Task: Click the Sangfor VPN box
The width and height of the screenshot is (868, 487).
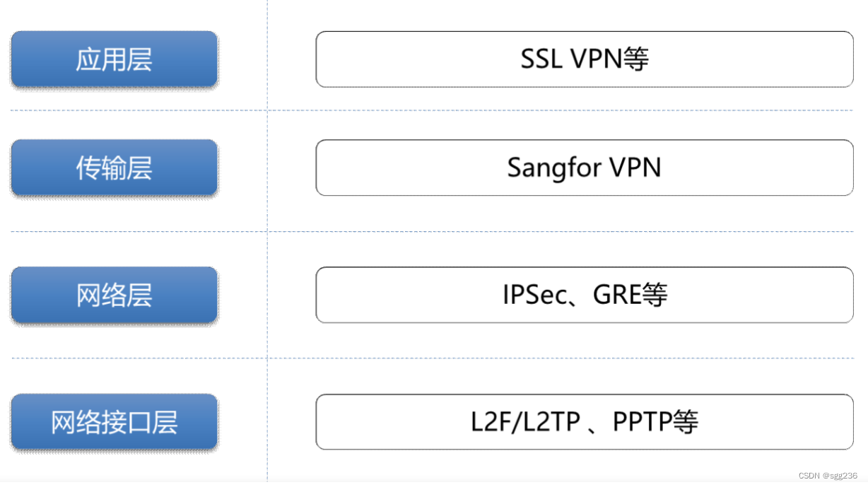Action: click(585, 168)
